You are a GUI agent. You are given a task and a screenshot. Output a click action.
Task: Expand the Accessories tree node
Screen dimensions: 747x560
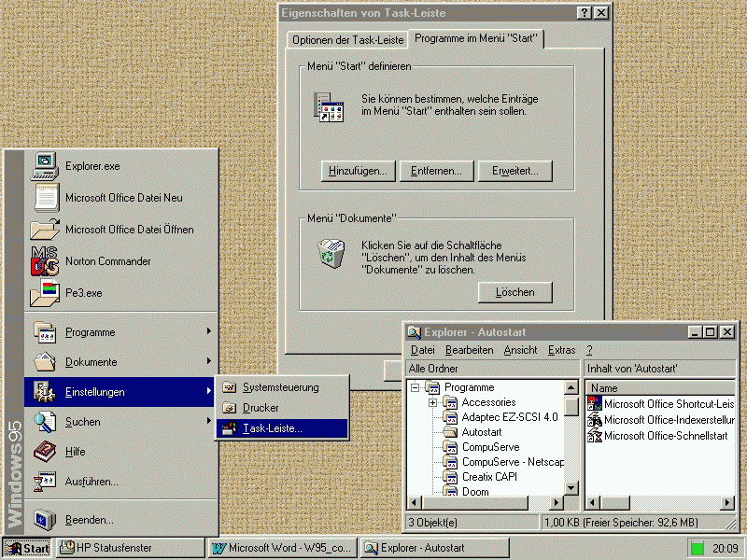pyautogui.click(x=432, y=402)
